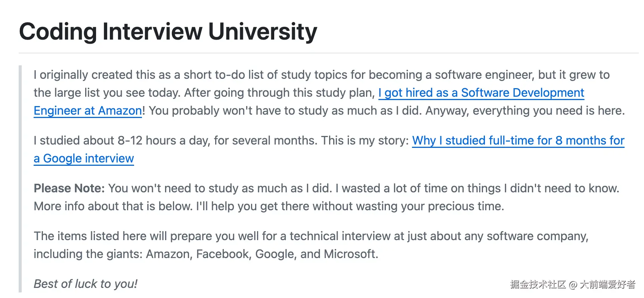Click the "Engineer at Amazon" link text
Viewport: 644px width, 298px height.
(x=88, y=111)
